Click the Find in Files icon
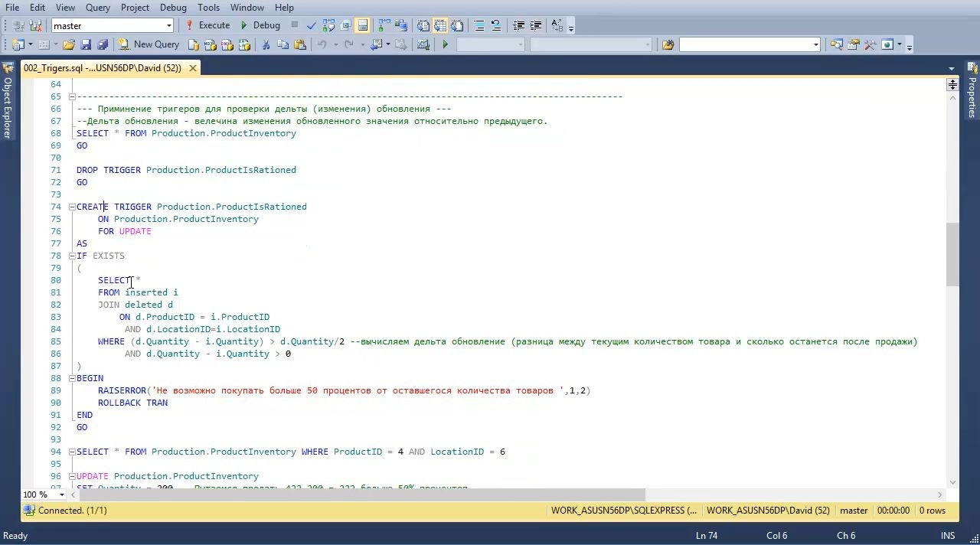The height and width of the screenshot is (545, 980). tap(668, 44)
